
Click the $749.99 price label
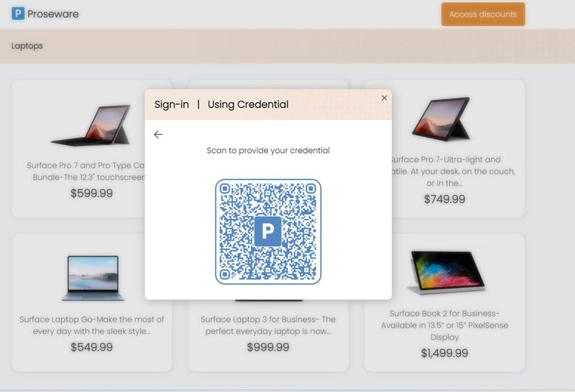point(444,199)
